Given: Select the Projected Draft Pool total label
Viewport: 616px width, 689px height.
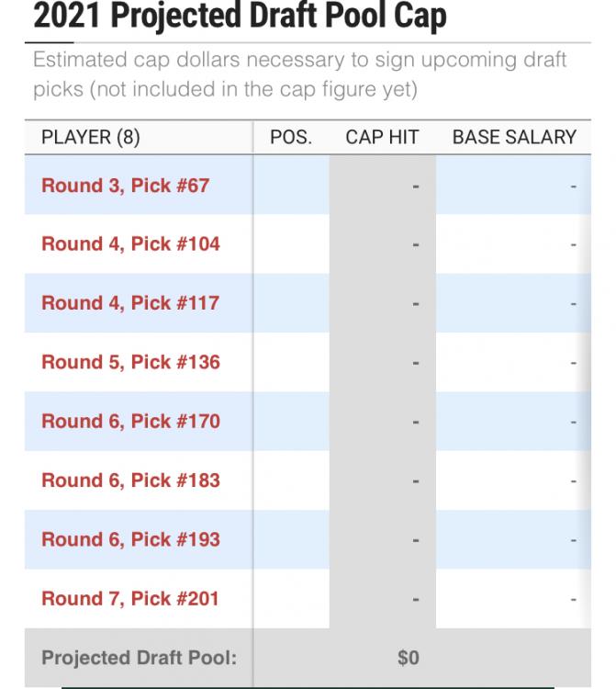Looking at the screenshot, I should 139,658.
